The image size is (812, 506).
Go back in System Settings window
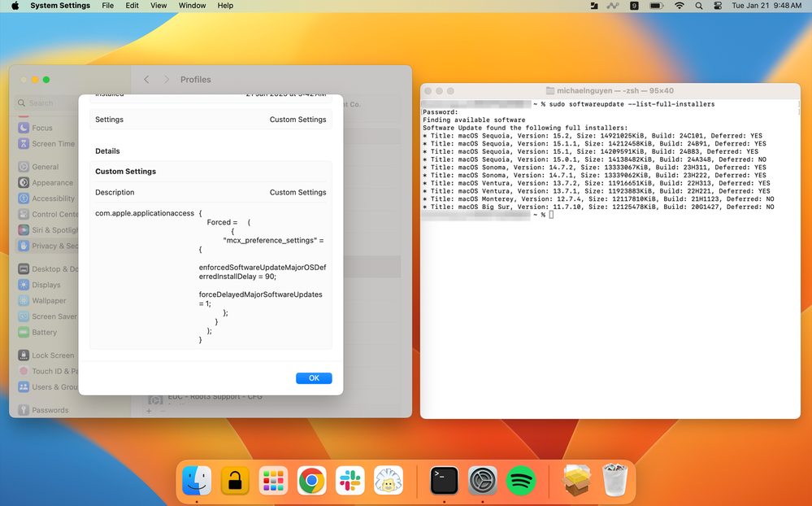(146, 80)
